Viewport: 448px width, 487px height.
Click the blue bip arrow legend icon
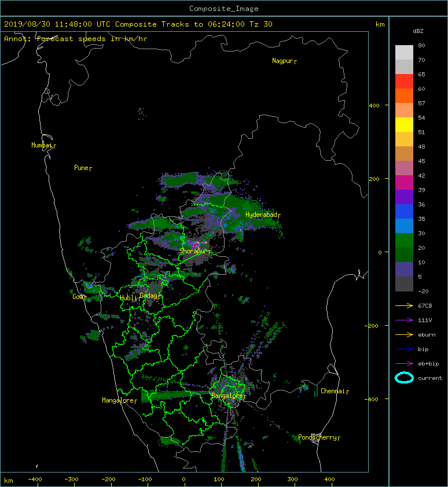pyautogui.click(x=404, y=349)
